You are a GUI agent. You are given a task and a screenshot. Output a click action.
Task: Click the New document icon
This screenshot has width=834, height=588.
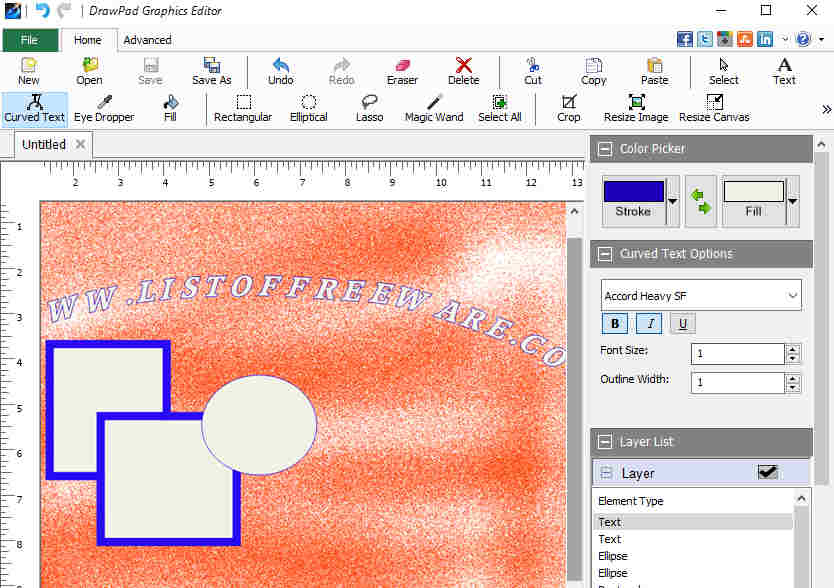(x=28, y=71)
